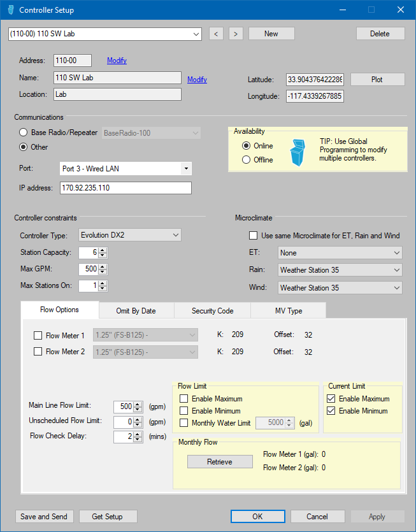416x532 pixels.
Task: Select the Other communications radio button
Action: (23, 147)
